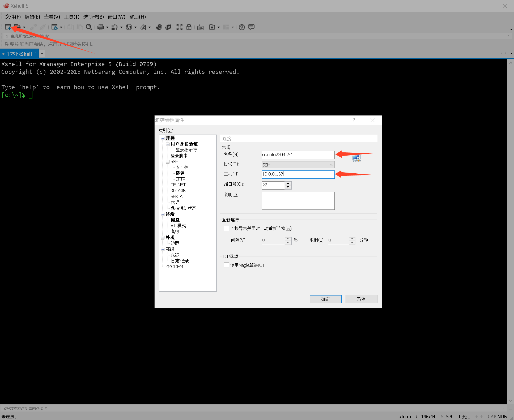The height and width of the screenshot is (420, 514).
Task: Select 隧道 in the category tree
Action: coord(180,173)
